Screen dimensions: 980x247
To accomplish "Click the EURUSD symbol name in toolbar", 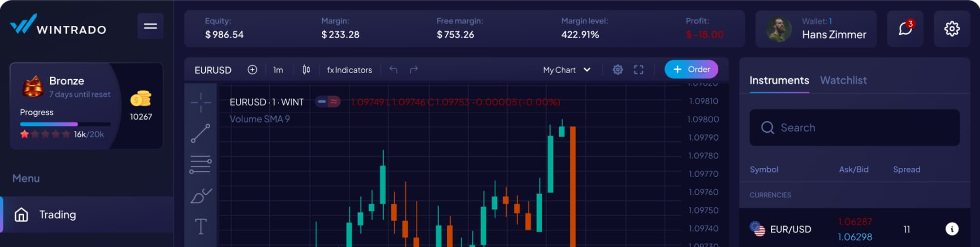I will pos(213,70).
